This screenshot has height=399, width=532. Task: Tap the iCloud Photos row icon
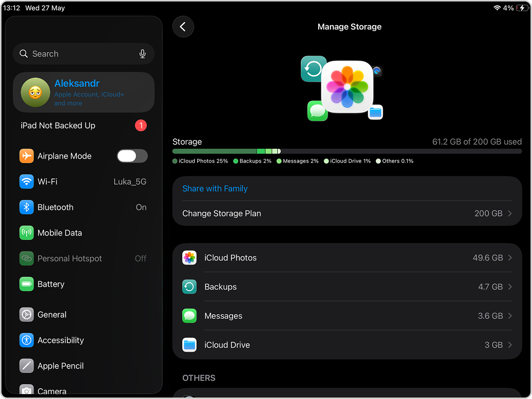(189, 258)
